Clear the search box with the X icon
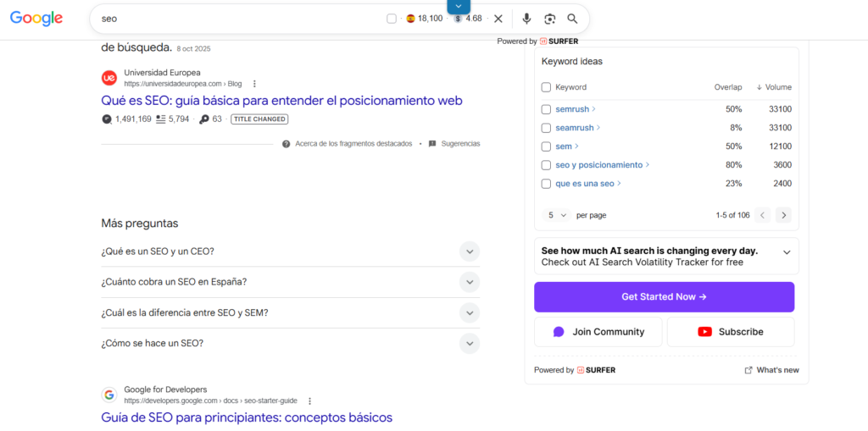 pyautogui.click(x=498, y=19)
